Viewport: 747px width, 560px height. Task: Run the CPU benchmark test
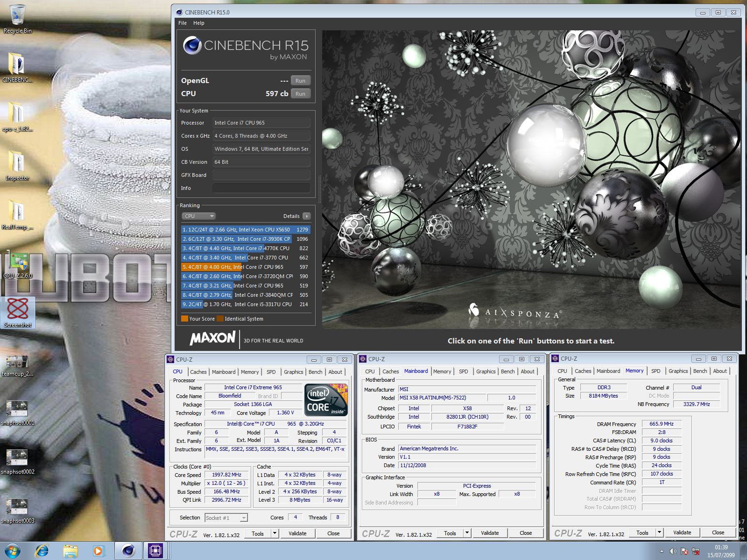point(301,94)
